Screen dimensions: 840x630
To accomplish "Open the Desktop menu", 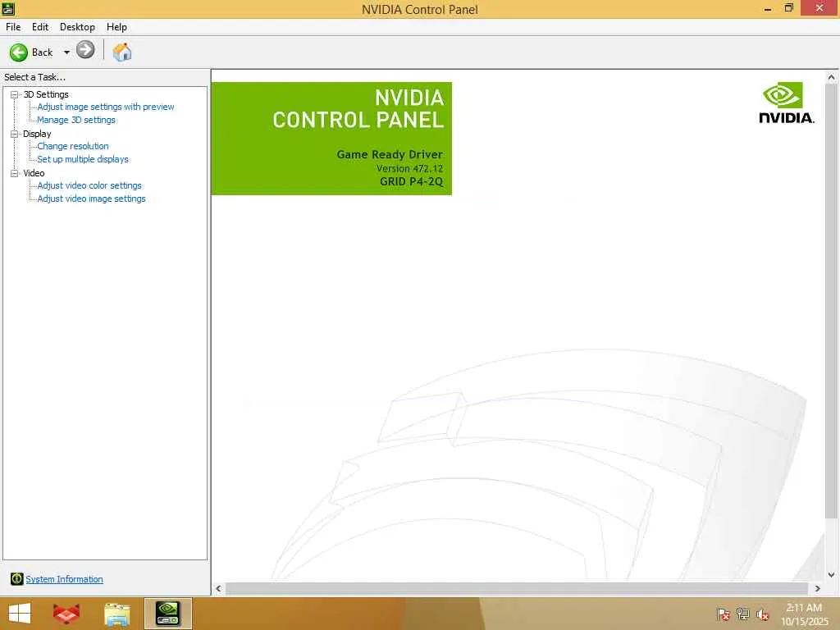I will 77,27.
